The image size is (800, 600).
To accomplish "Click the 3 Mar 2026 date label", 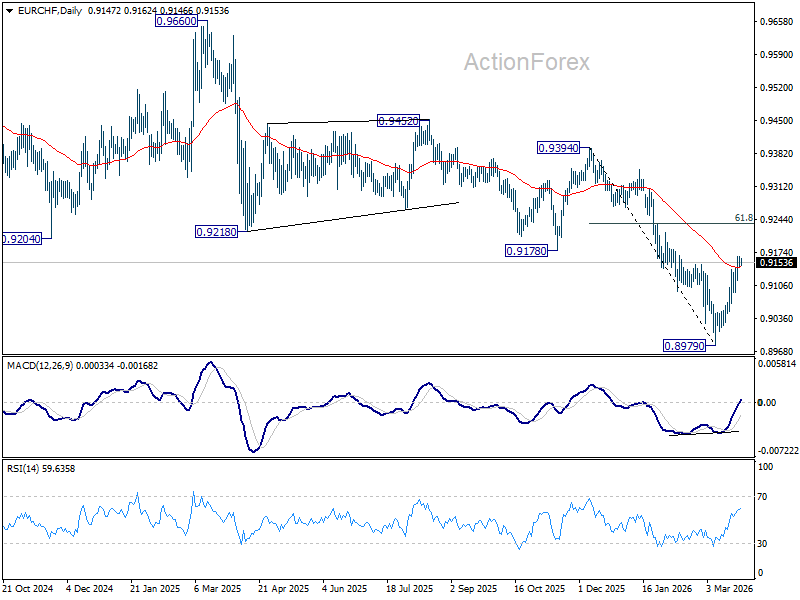I will tap(730, 588).
